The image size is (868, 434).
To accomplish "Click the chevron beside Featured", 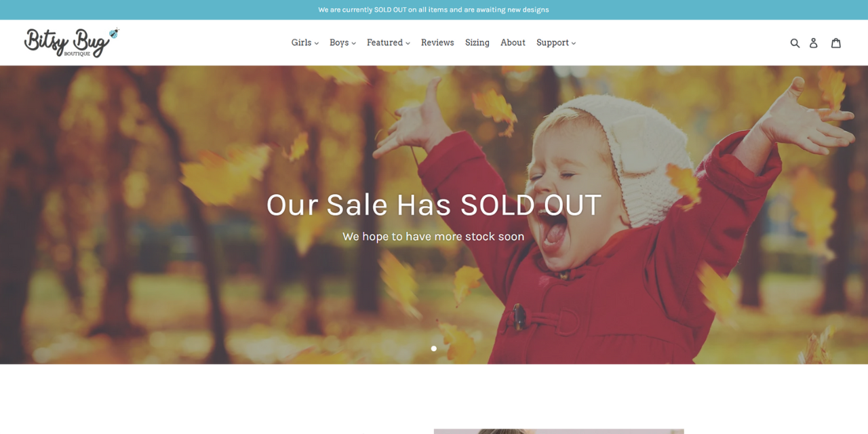I will (x=408, y=43).
